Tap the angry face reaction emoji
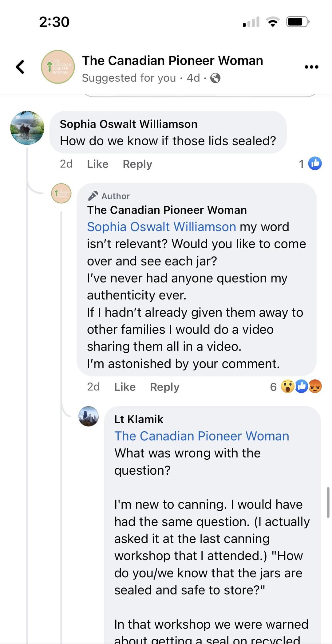 pos(315,387)
